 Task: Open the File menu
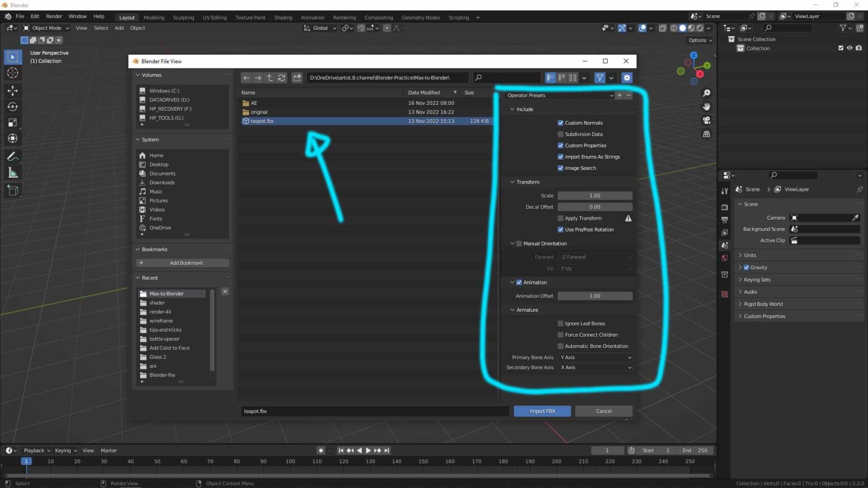coord(20,16)
